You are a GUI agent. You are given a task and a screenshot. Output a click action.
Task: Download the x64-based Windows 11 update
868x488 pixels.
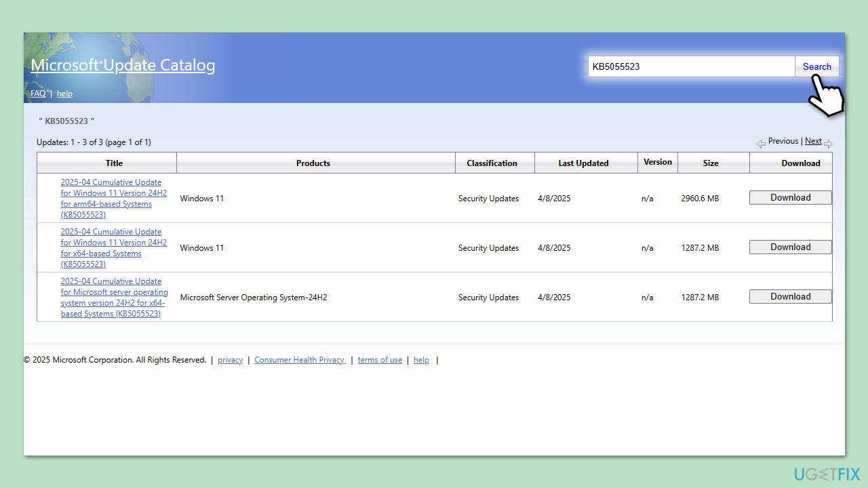(790, 247)
